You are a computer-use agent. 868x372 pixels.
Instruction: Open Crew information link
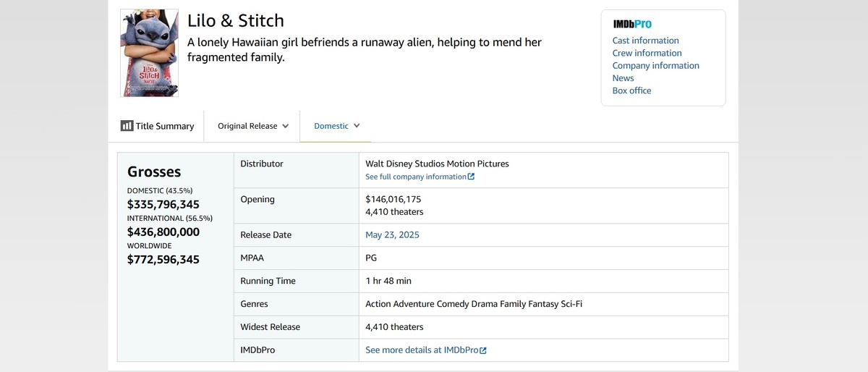click(x=647, y=53)
